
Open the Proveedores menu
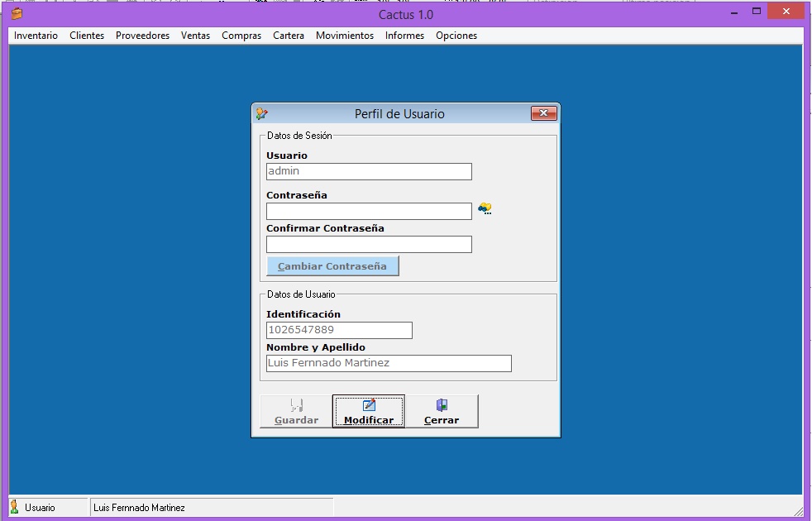tap(142, 36)
